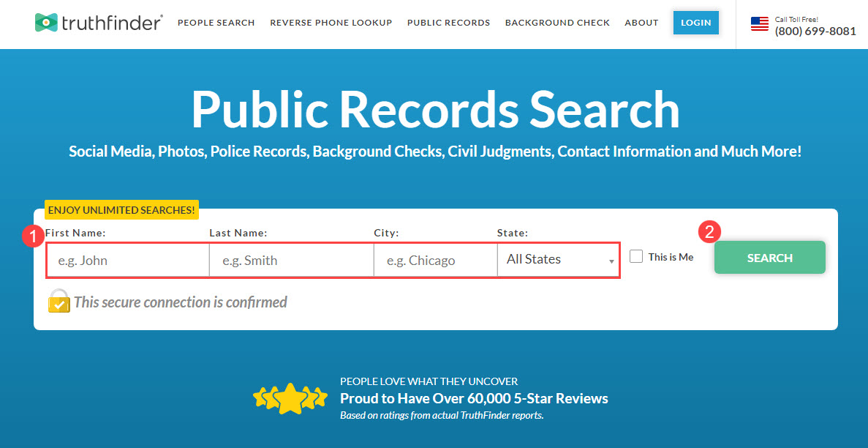Screen dimensions: 868x448
Task: Click 'This secure connection is confirmed' text
Action: [181, 302]
